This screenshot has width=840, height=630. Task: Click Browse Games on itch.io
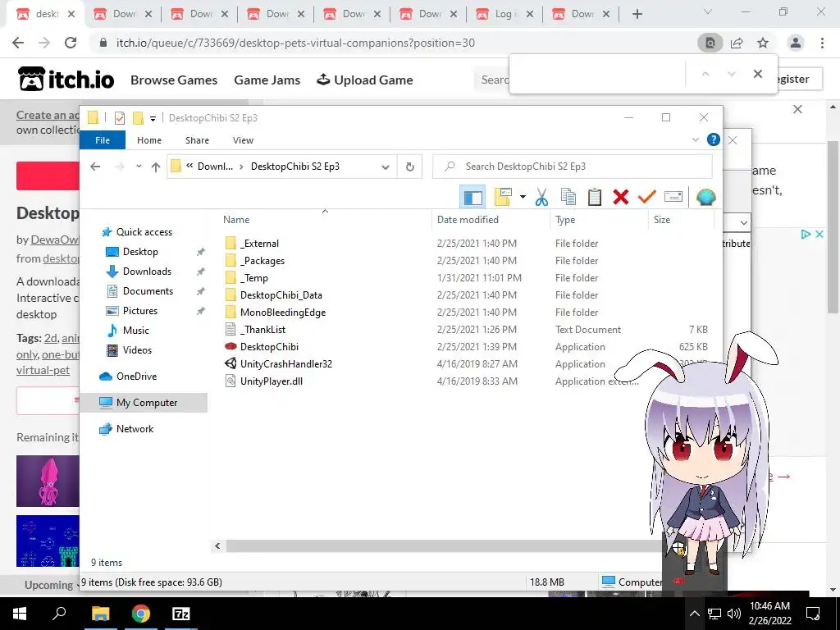[x=174, y=80]
